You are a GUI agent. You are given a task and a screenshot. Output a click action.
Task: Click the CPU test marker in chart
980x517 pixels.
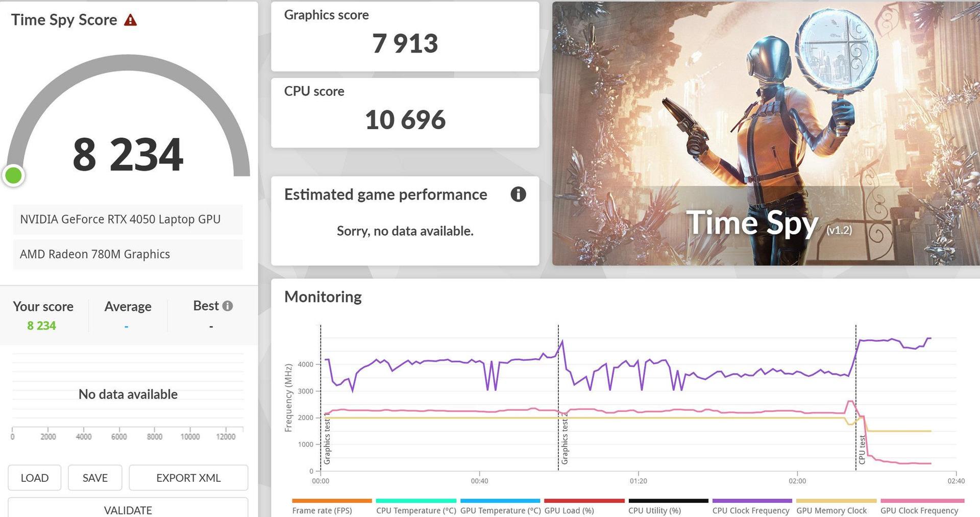[x=862, y=449]
